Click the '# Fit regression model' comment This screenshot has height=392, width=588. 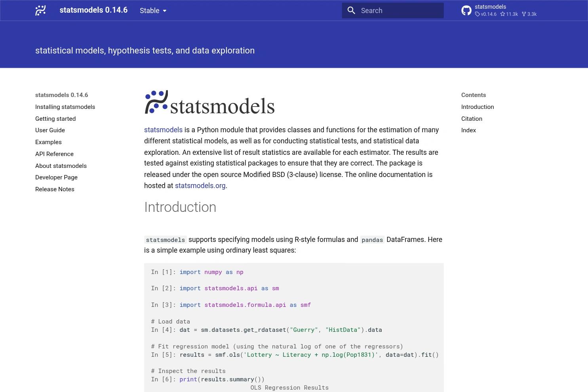point(277,346)
